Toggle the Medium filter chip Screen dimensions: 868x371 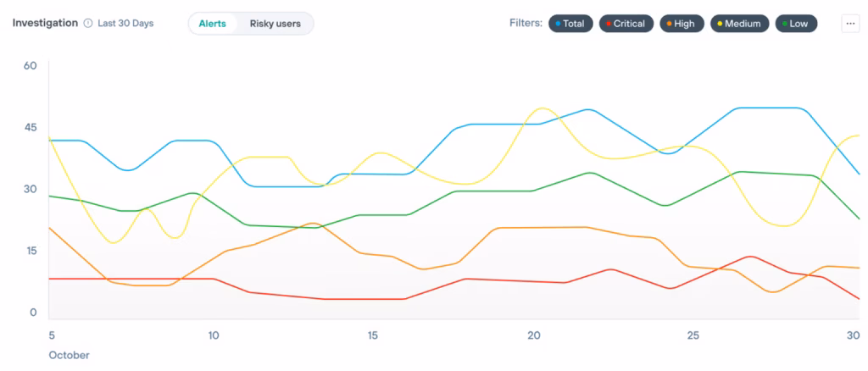click(739, 24)
